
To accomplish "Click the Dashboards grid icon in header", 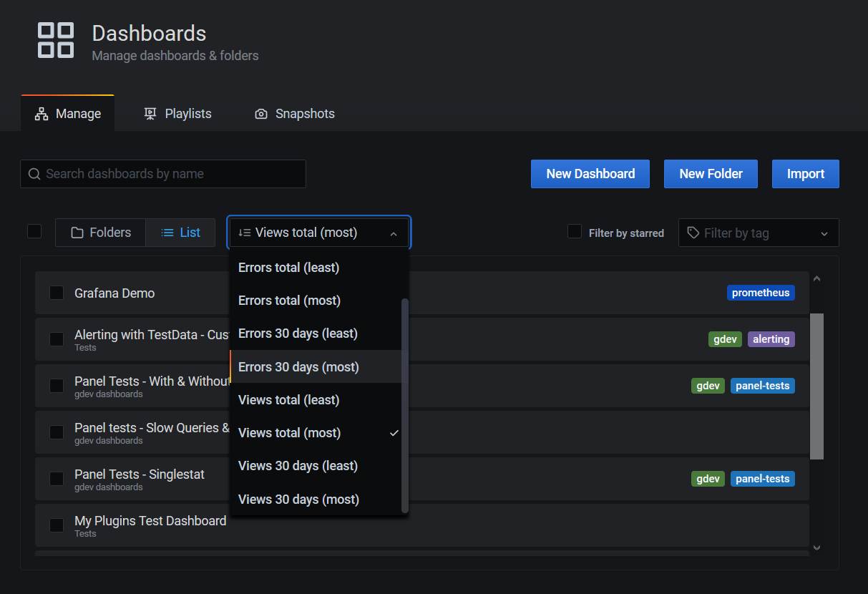I will click(56, 40).
